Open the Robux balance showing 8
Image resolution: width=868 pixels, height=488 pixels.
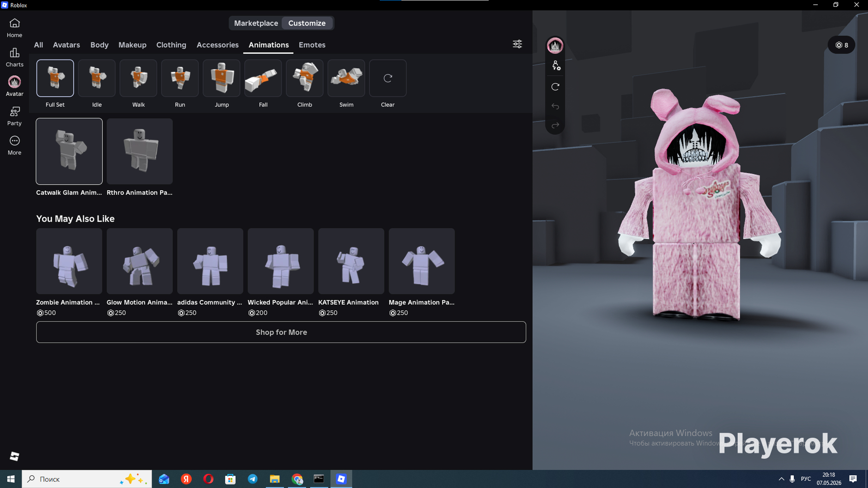842,45
